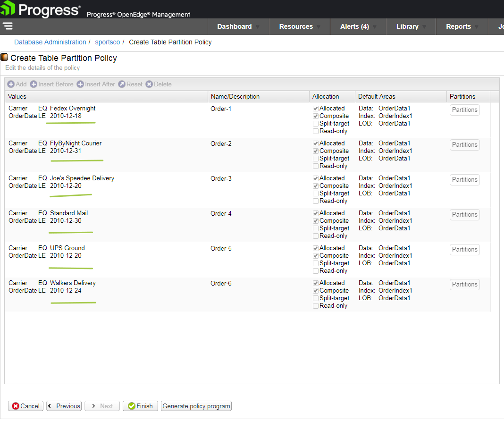504x421 pixels.
Task: Click the Reset arrow icon
Action: (122, 84)
